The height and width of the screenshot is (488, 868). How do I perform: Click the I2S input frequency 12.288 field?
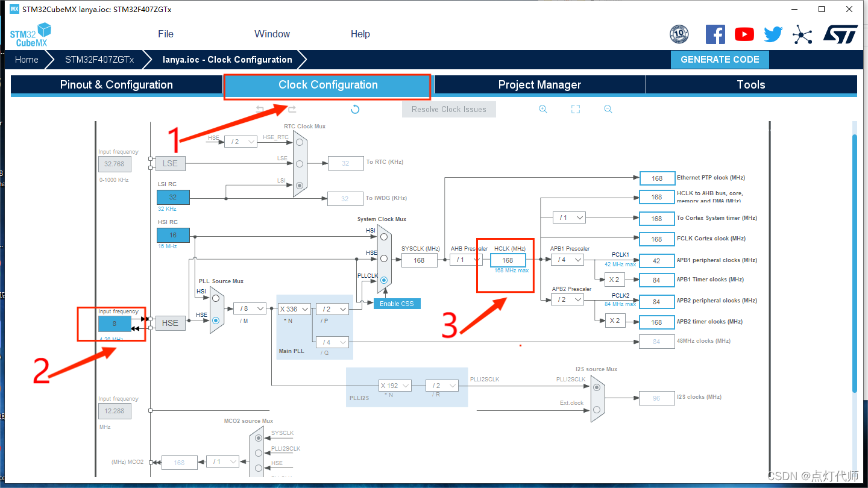tap(115, 411)
